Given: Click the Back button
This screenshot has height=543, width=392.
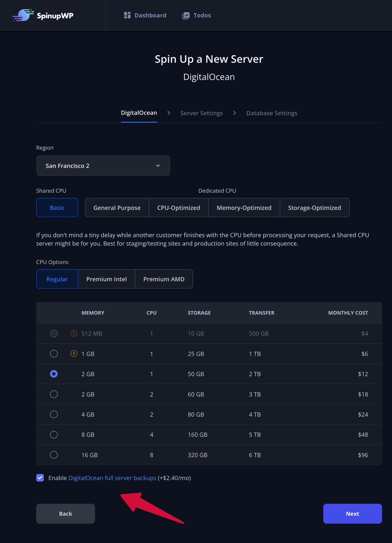Looking at the screenshot, I should click(x=65, y=514).
